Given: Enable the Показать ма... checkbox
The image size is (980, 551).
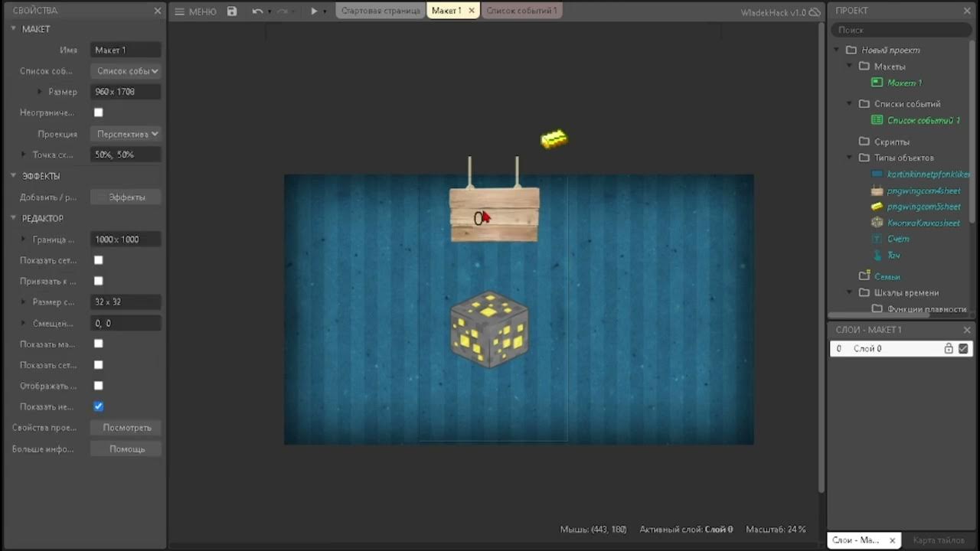Looking at the screenshot, I should click(98, 344).
